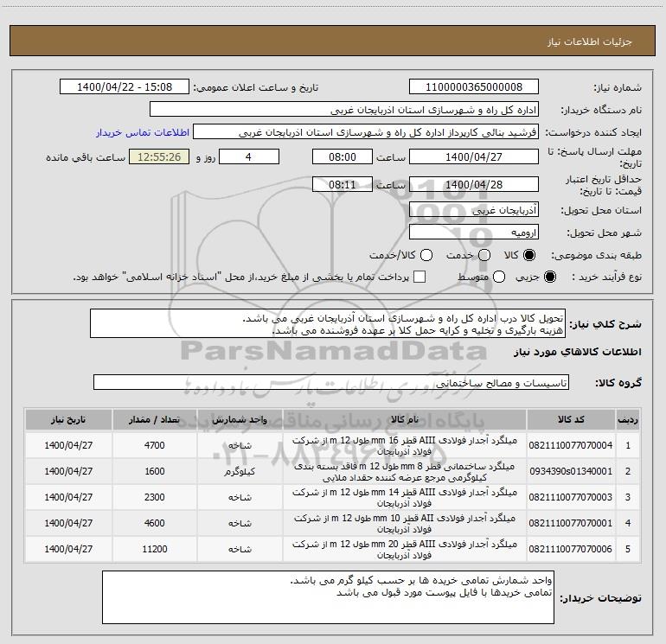
Task: Click the remaining time field 12:55:26
Action: point(159,156)
